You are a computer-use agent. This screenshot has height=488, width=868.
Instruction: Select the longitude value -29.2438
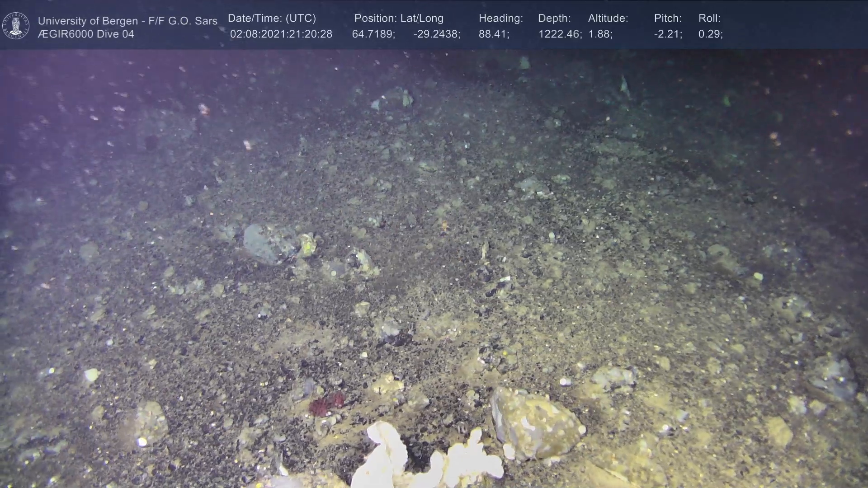point(436,34)
